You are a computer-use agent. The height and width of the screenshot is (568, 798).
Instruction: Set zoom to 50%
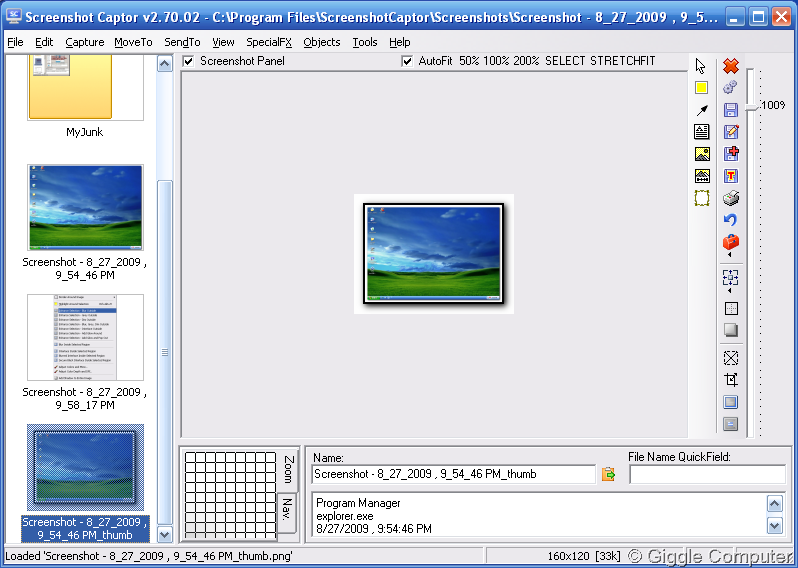click(469, 61)
